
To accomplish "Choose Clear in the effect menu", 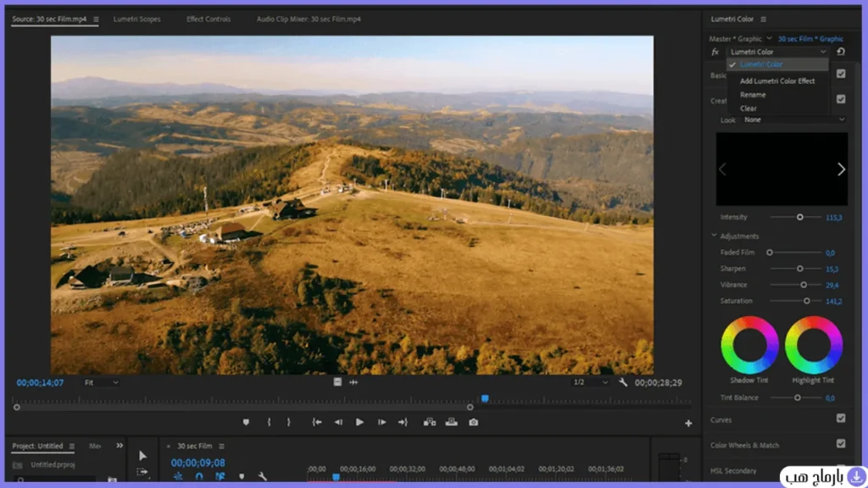I will click(748, 108).
